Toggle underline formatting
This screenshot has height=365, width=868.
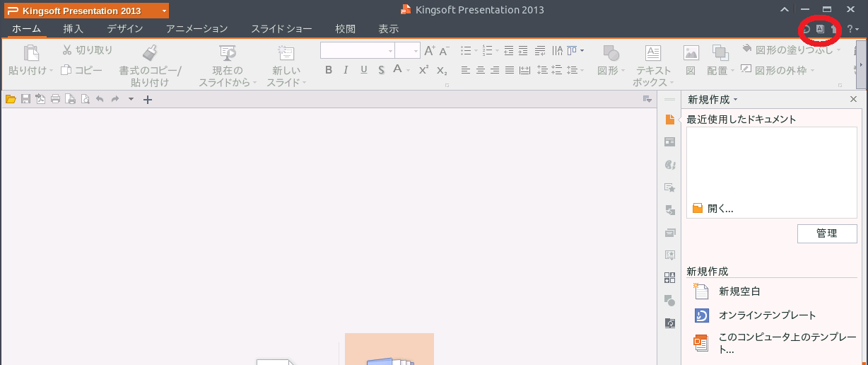click(x=363, y=69)
